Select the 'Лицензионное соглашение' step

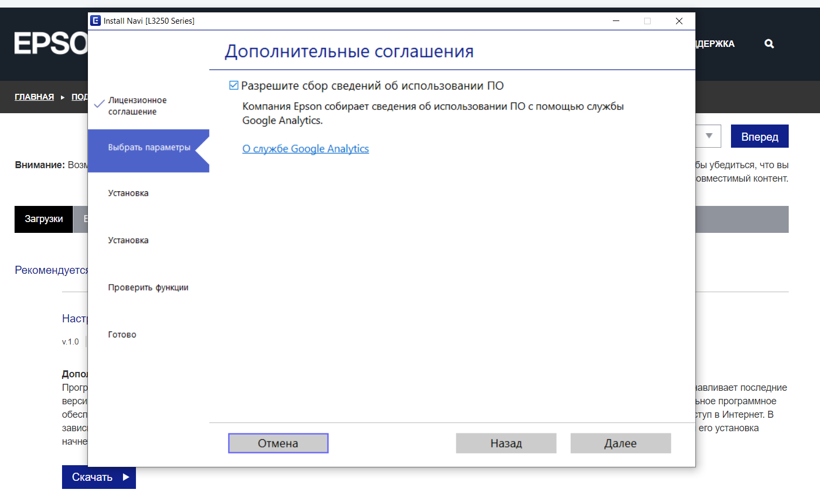click(138, 106)
